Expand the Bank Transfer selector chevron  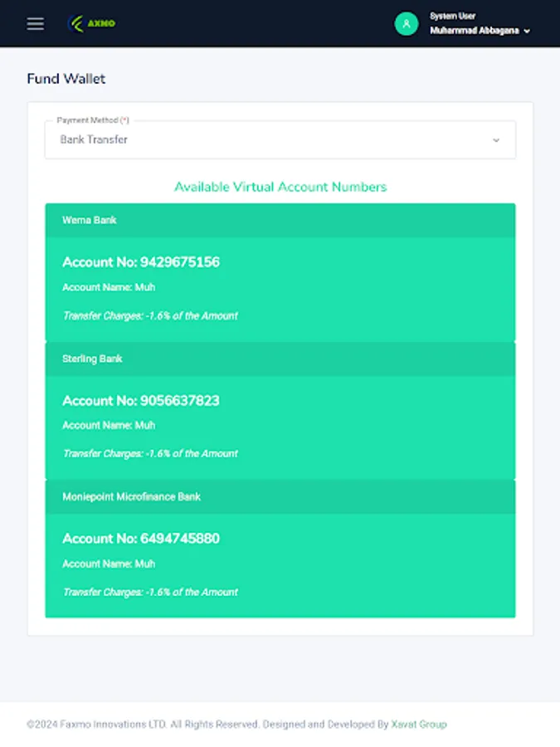click(496, 139)
